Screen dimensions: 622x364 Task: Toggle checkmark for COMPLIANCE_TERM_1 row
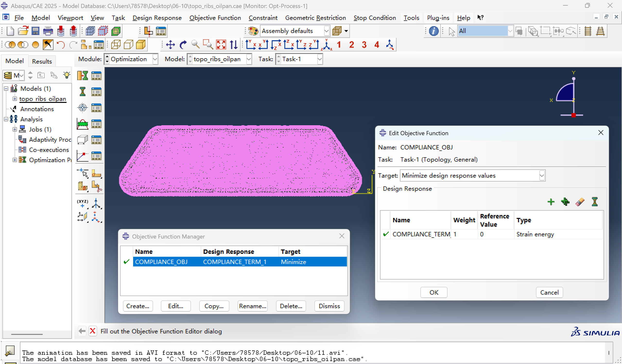(386, 234)
